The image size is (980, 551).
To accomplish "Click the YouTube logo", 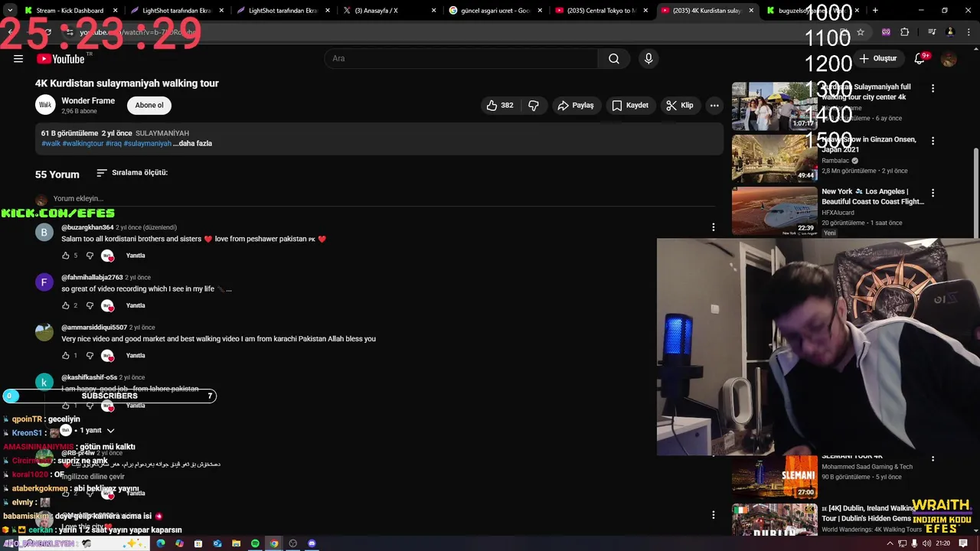I will click(60, 59).
